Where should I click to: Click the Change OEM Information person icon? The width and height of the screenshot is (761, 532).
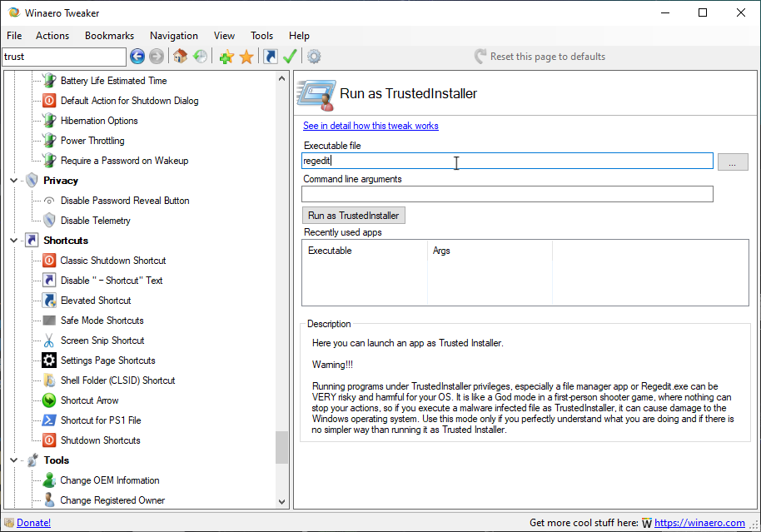coord(49,480)
